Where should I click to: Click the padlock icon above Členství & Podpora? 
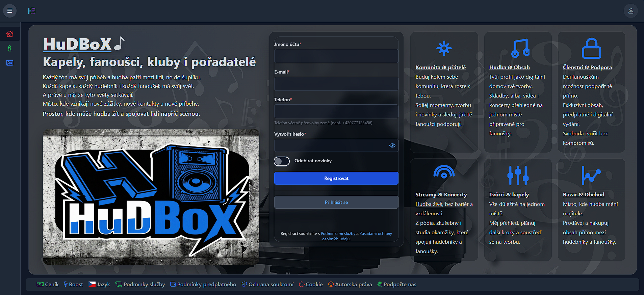(591, 48)
